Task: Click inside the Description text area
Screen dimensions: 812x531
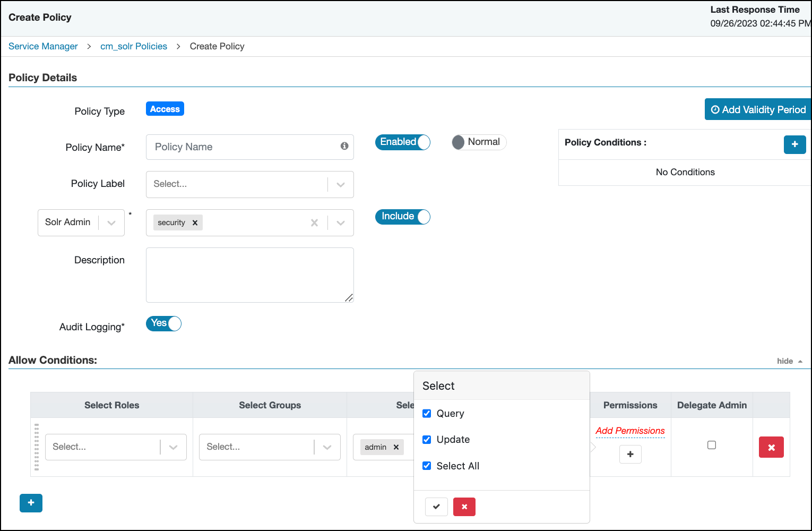Action: (249, 275)
